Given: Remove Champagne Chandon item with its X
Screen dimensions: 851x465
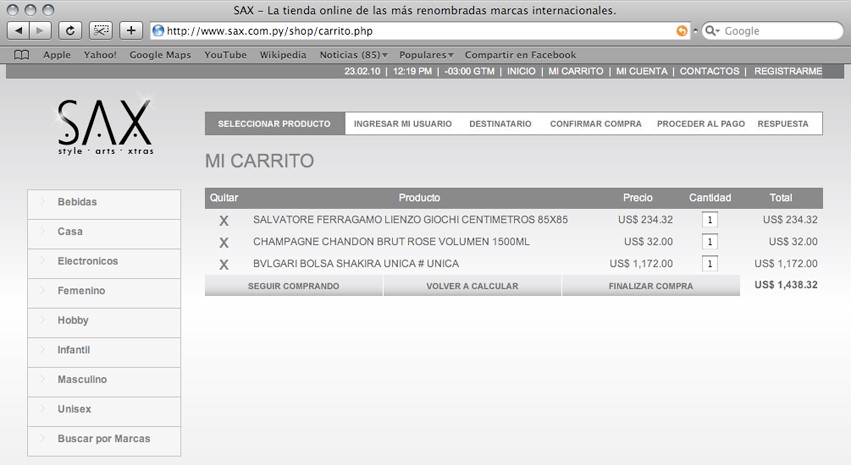Looking at the screenshot, I should point(224,243).
